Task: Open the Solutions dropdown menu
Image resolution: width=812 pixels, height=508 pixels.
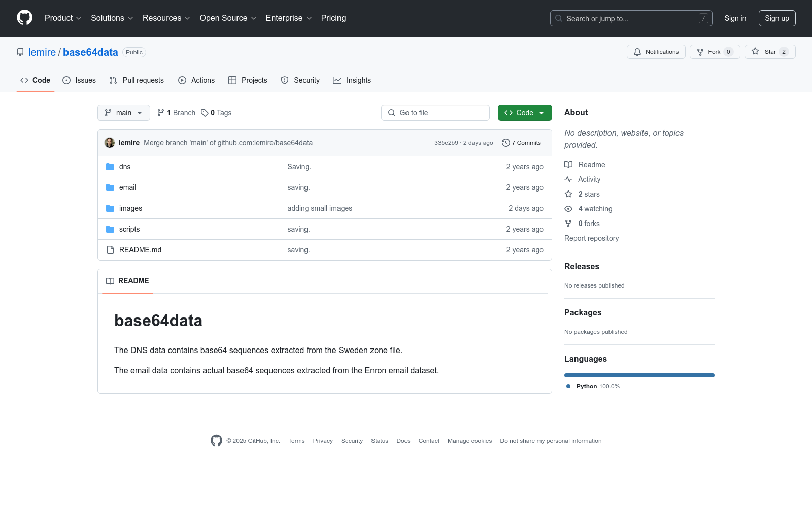Action: (x=112, y=18)
